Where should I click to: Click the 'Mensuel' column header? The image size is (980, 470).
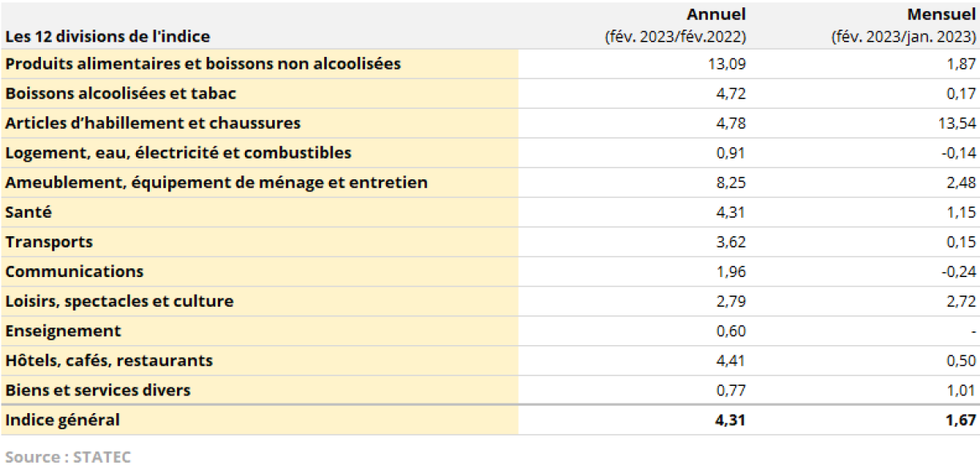pos(941,15)
